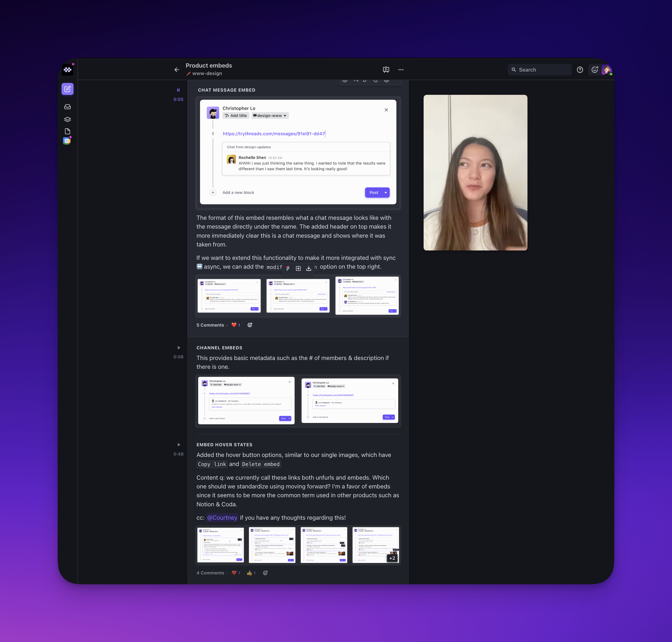Open the Google Calendar icon in sidebar

[x=67, y=141]
